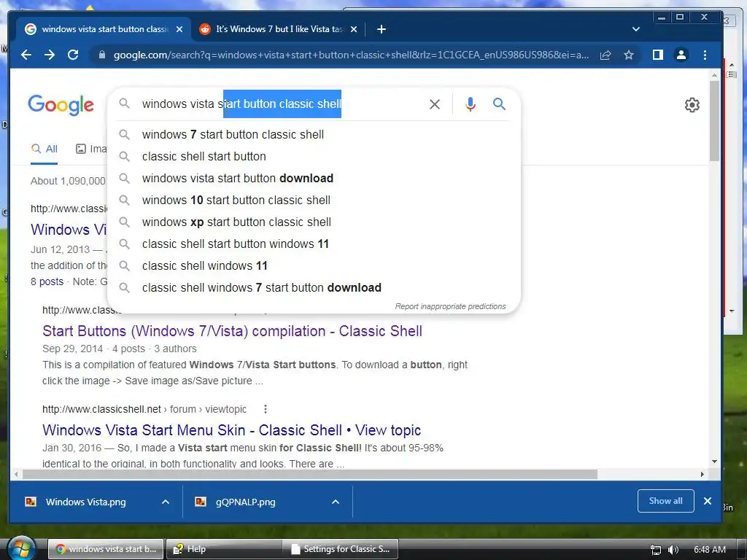Click Report inappropriate predictions

pos(450,307)
